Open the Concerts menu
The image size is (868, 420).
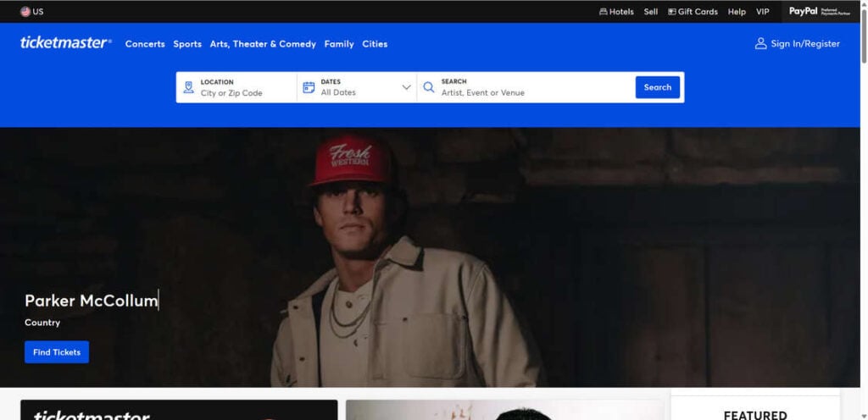pyautogui.click(x=145, y=44)
